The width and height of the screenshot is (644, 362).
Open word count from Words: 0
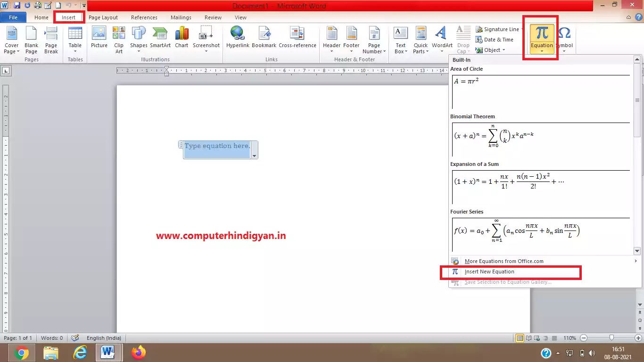[52, 338]
